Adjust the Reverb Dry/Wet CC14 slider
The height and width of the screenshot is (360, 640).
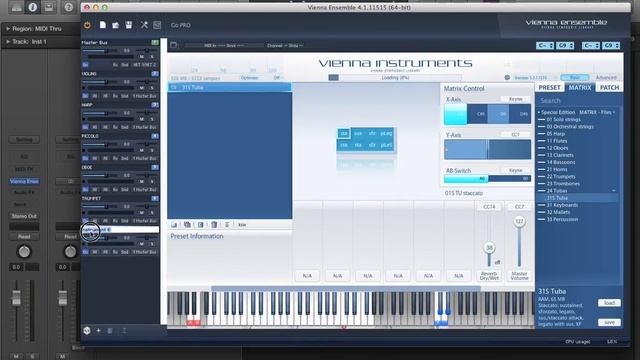coord(489,247)
